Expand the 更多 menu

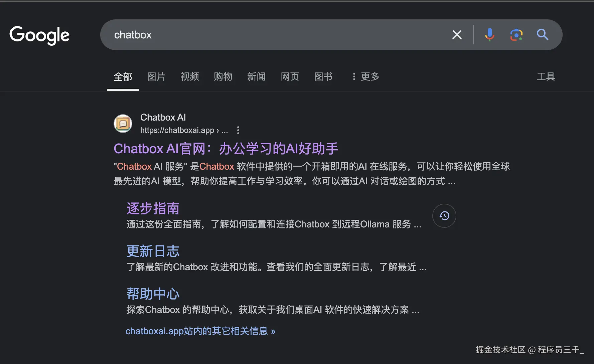366,77
